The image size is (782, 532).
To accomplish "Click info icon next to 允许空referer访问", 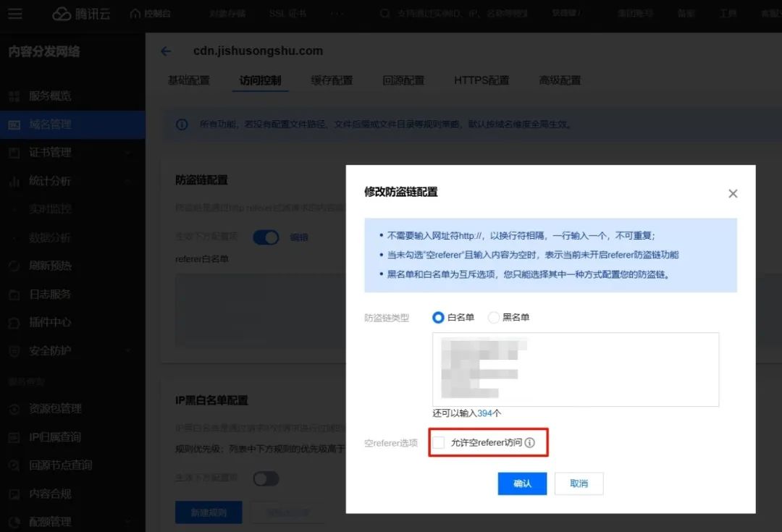I will click(x=530, y=442).
